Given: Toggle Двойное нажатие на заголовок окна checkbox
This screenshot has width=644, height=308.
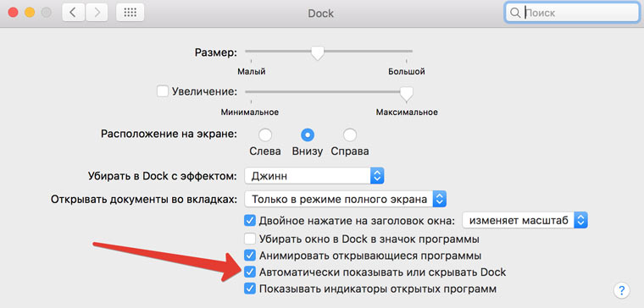Looking at the screenshot, I should coord(250,221).
